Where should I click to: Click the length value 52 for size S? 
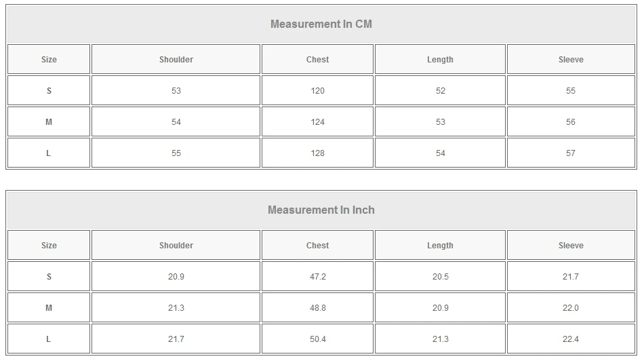point(440,91)
